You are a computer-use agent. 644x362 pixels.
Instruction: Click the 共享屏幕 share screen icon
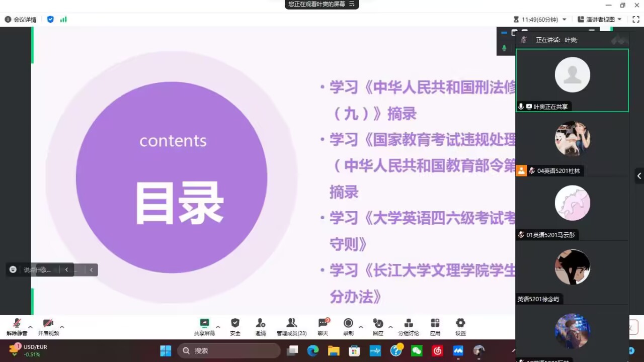pyautogui.click(x=204, y=323)
